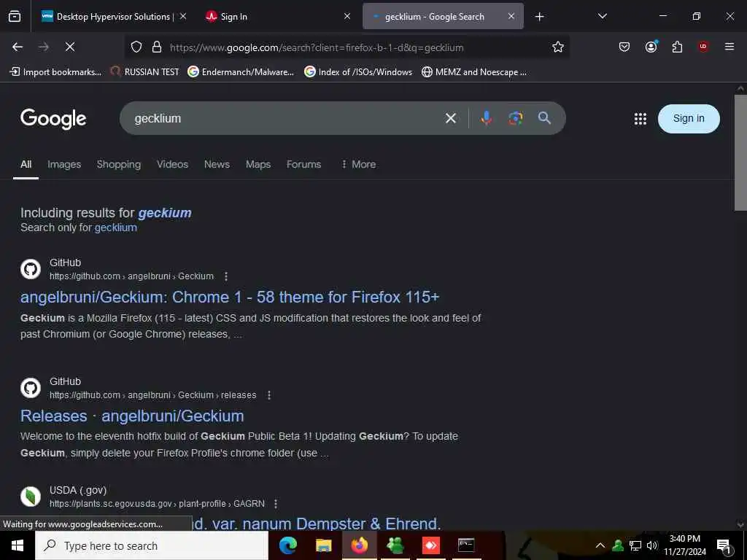Select the Images search filter
747x560 pixels.
64,164
